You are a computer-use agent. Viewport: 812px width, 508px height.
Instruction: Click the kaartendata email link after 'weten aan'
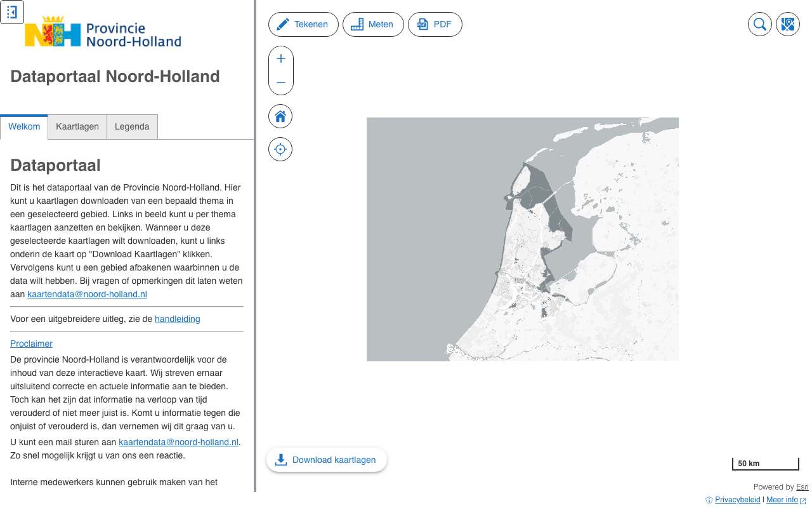point(87,294)
